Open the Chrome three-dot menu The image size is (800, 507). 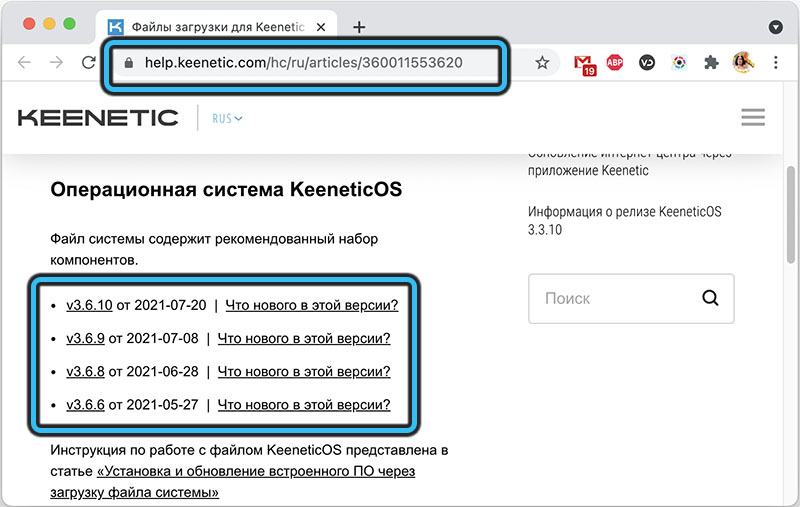tap(776, 63)
